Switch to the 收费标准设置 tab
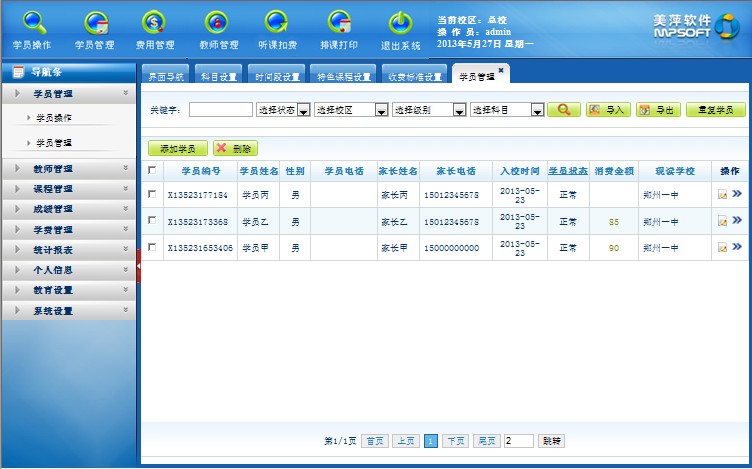 (414, 76)
